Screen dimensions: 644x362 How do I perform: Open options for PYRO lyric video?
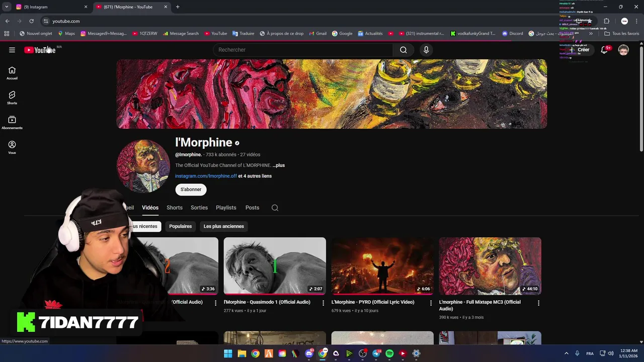[x=431, y=303]
